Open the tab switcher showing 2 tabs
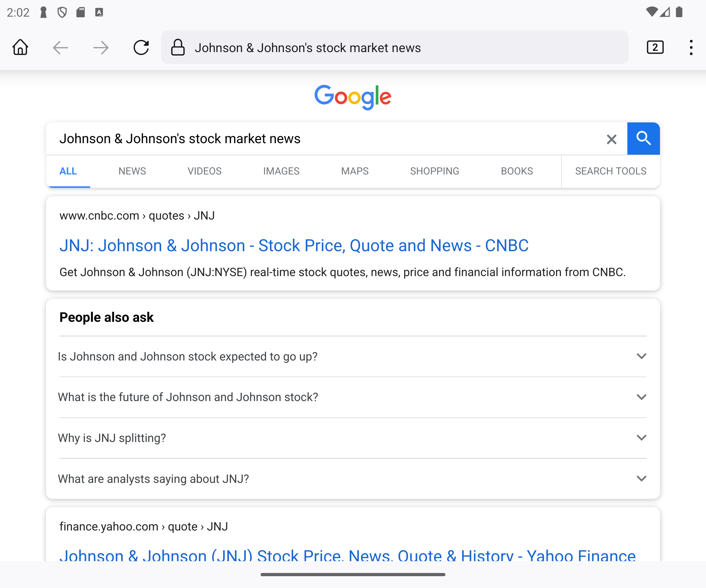 (655, 47)
